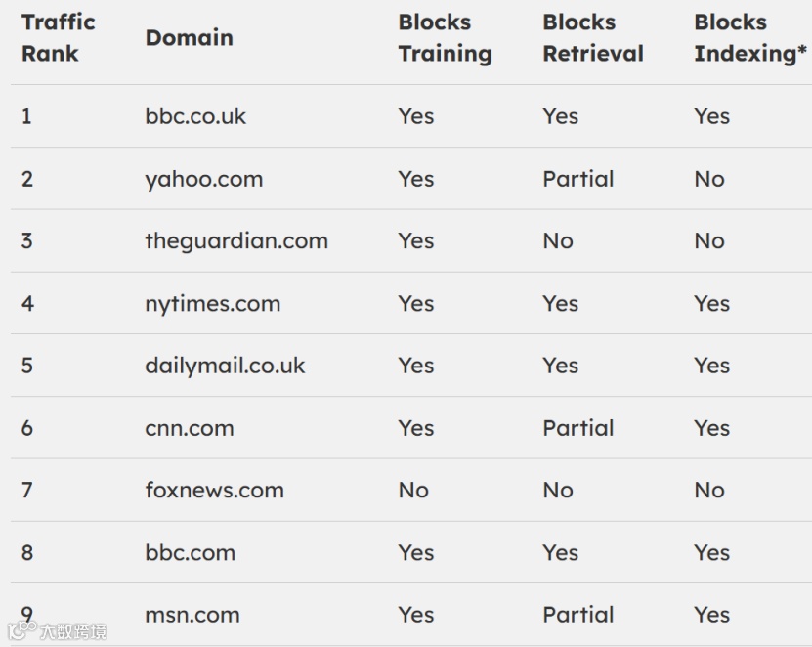Image resolution: width=812 pixels, height=647 pixels.
Task: Select the msn.com domain row
Action: coord(406,615)
